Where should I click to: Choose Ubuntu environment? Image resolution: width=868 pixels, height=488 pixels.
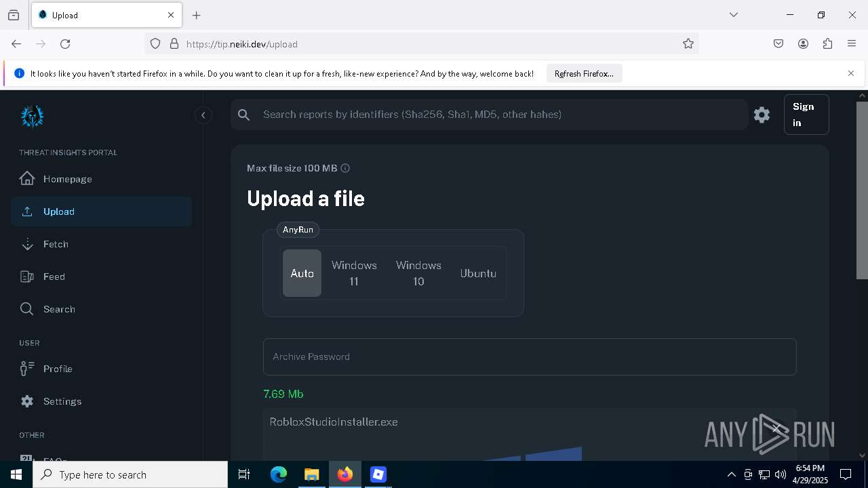click(478, 273)
